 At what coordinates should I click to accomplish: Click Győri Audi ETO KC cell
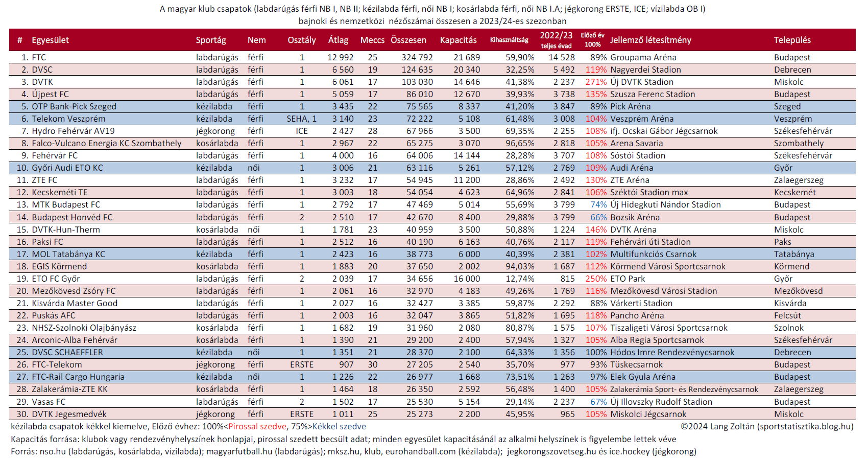click(67, 168)
